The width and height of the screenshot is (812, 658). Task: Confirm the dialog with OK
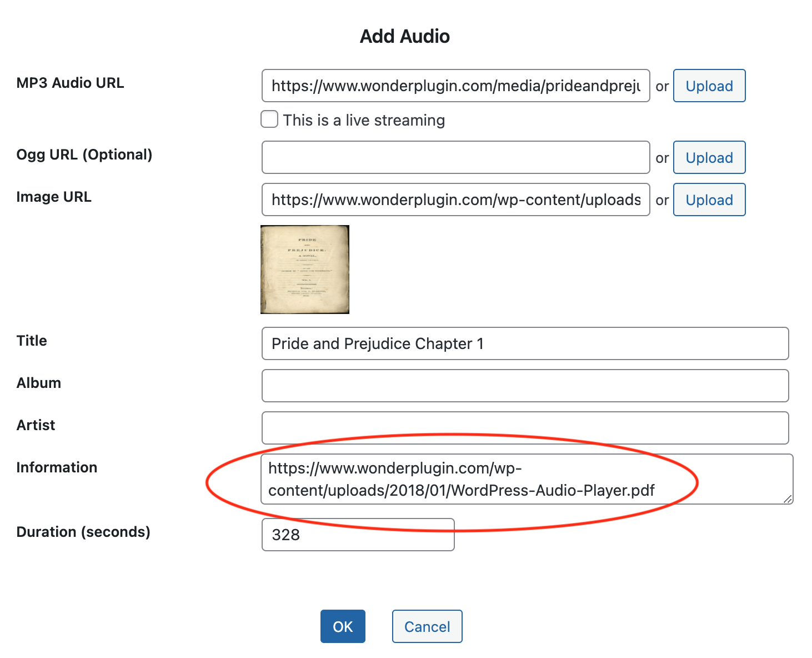(343, 626)
